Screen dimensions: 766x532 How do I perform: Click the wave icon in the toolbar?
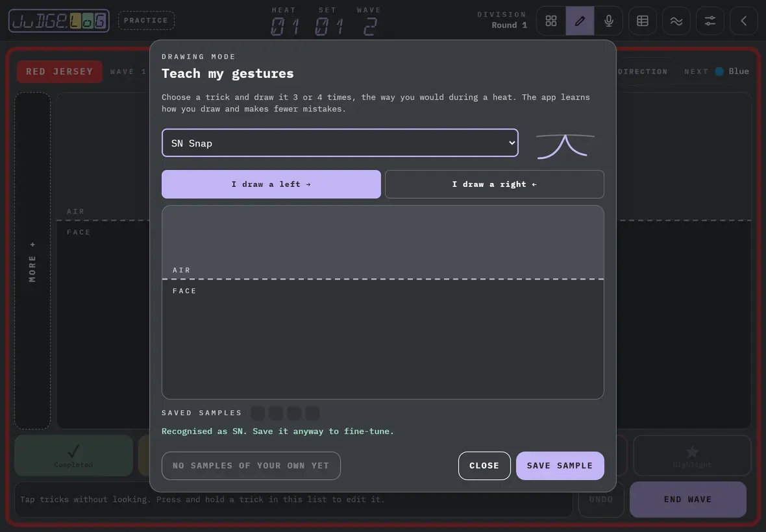pyautogui.click(x=676, y=21)
